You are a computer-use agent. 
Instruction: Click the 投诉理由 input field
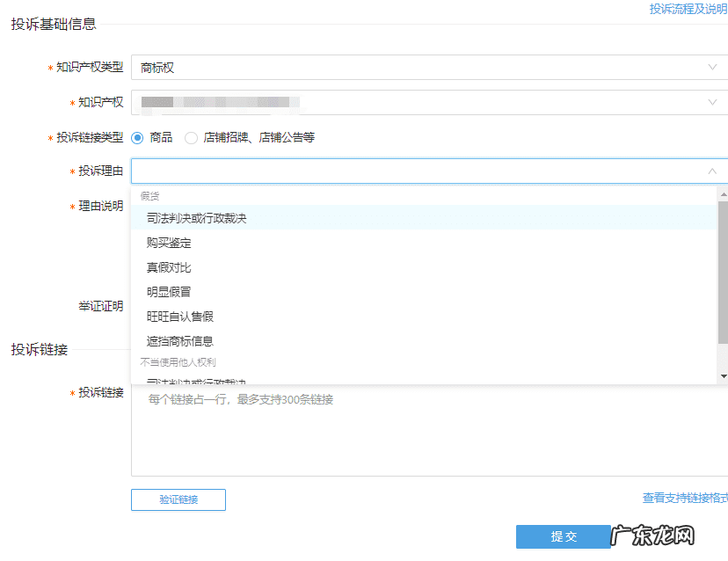(x=413, y=171)
